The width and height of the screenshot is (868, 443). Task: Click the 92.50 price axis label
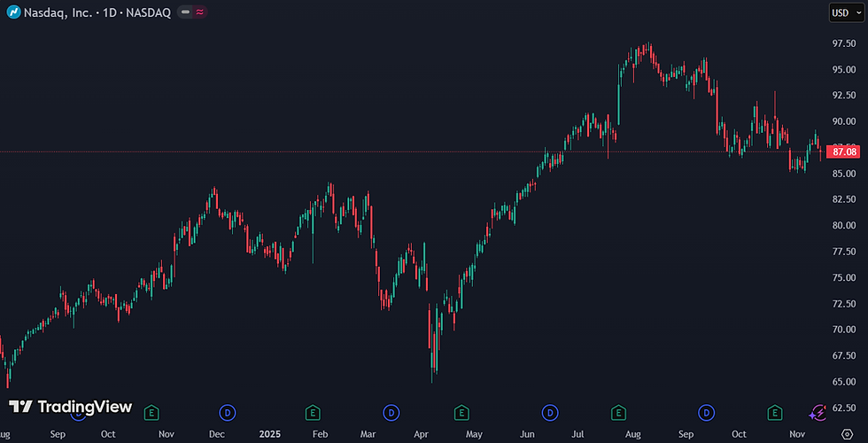click(x=844, y=96)
